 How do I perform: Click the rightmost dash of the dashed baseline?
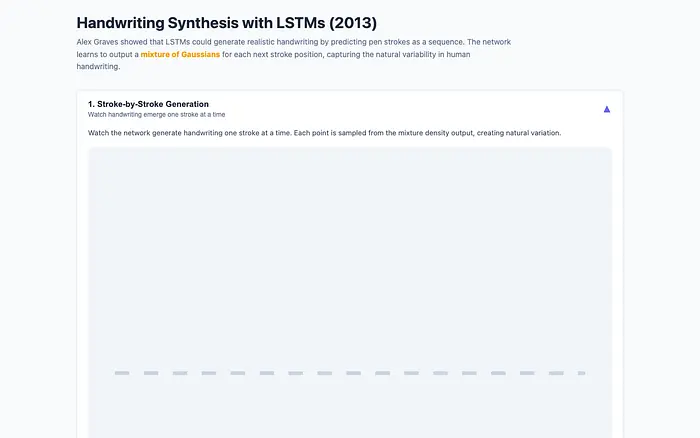pos(581,373)
